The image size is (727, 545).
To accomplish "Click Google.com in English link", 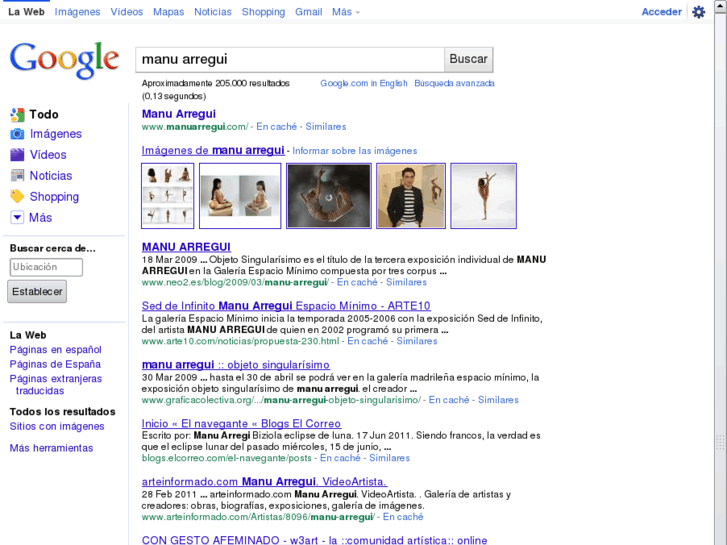I will pos(364,83).
